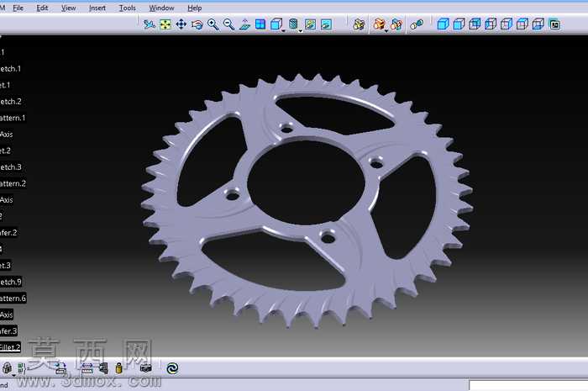
Task: Click the camera Capture icon
Action: pyautogui.click(x=145, y=368)
